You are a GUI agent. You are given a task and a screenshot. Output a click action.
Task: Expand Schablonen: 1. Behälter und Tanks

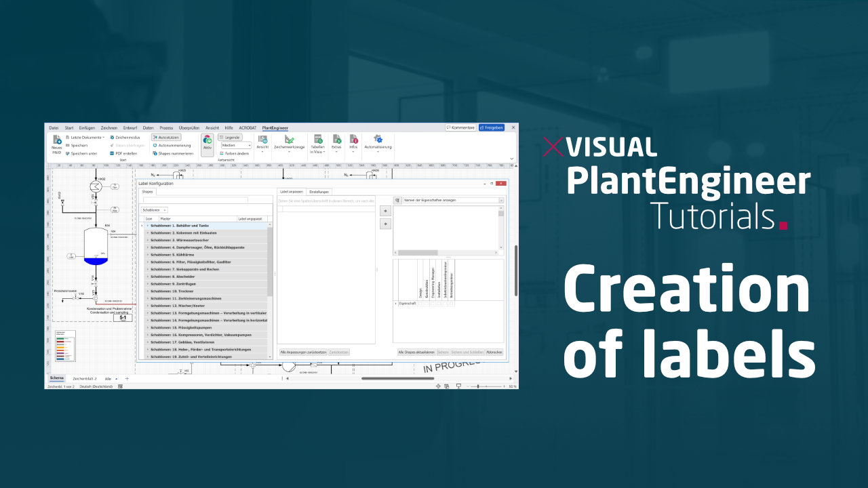click(148, 225)
